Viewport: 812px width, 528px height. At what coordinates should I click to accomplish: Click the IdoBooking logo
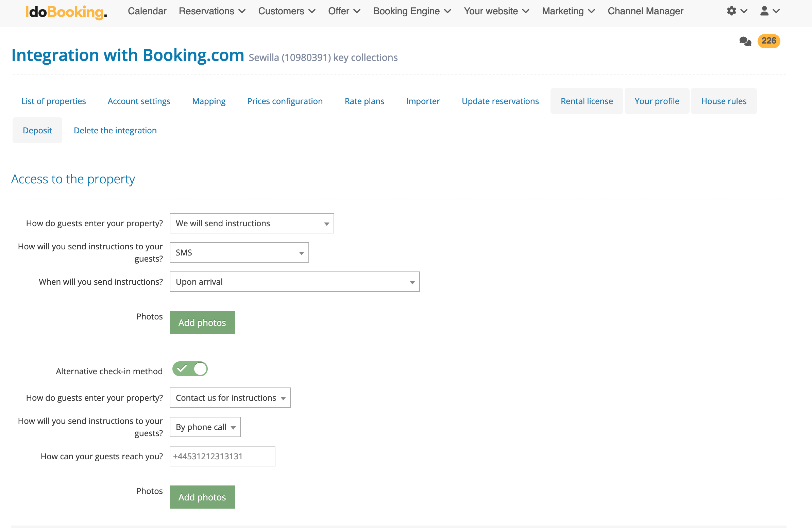pyautogui.click(x=66, y=12)
